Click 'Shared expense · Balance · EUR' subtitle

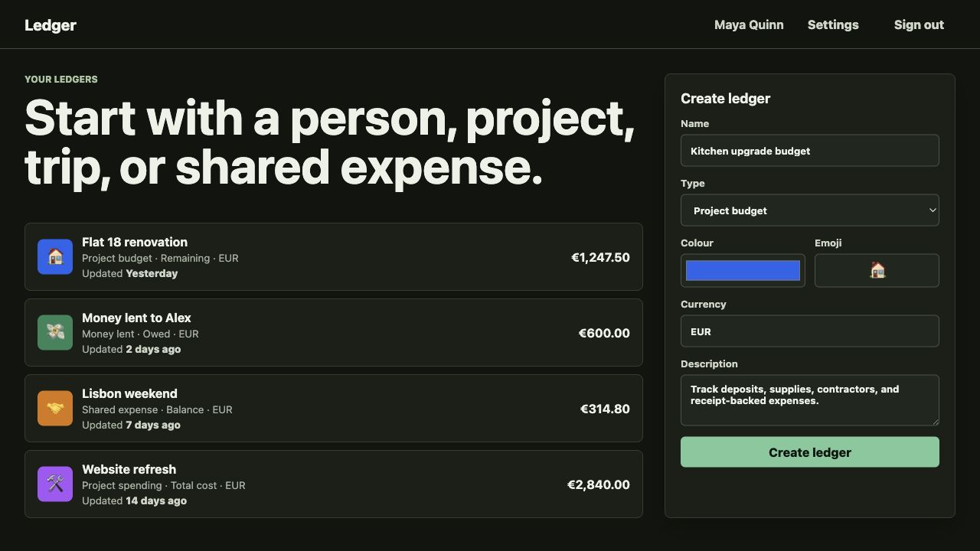(x=157, y=409)
